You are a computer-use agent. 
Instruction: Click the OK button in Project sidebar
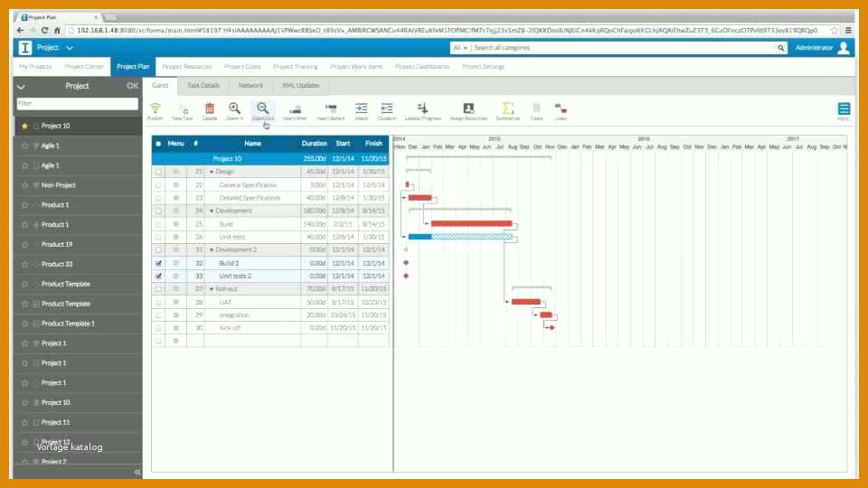(x=132, y=86)
